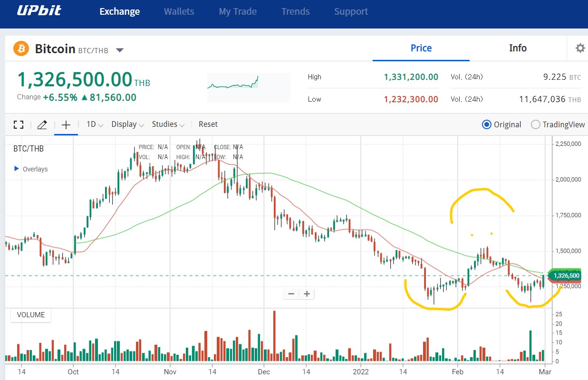
Task: Select the pencil drawing tool
Action: click(42, 124)
